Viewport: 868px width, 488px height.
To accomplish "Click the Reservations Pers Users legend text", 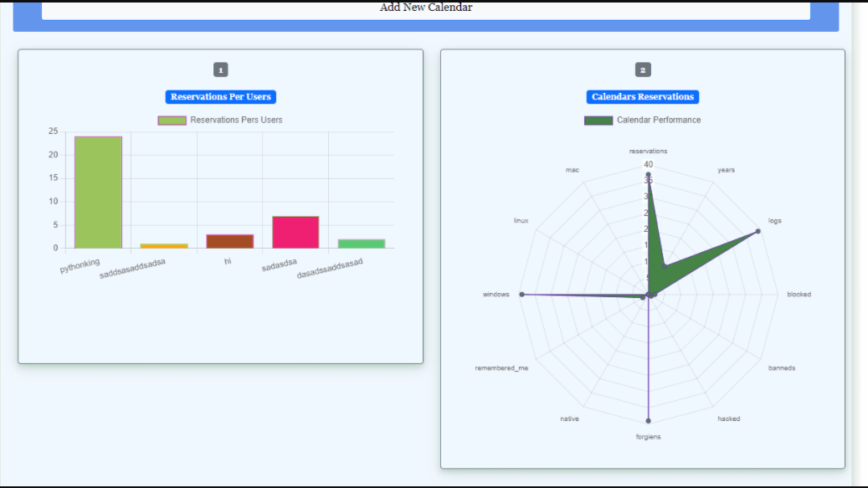I will 236,120.
